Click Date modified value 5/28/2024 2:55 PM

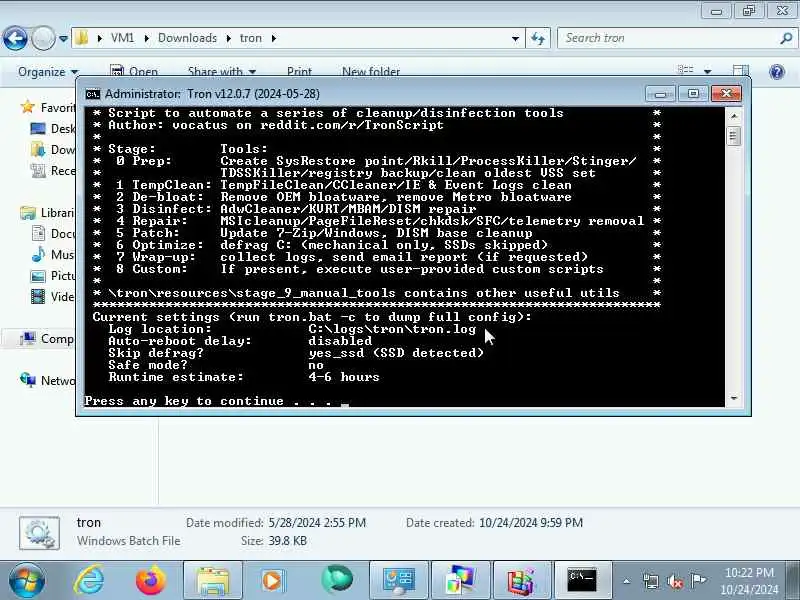[x=317, y=522]
